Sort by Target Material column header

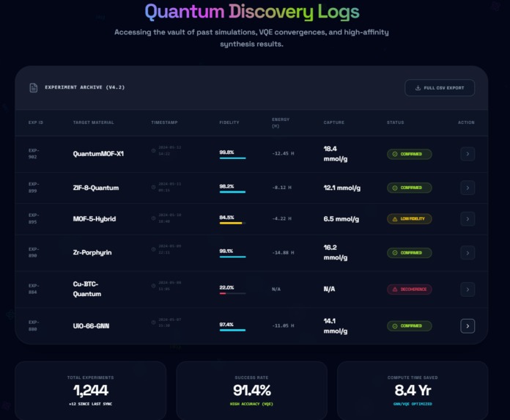(x=93, y=122)
